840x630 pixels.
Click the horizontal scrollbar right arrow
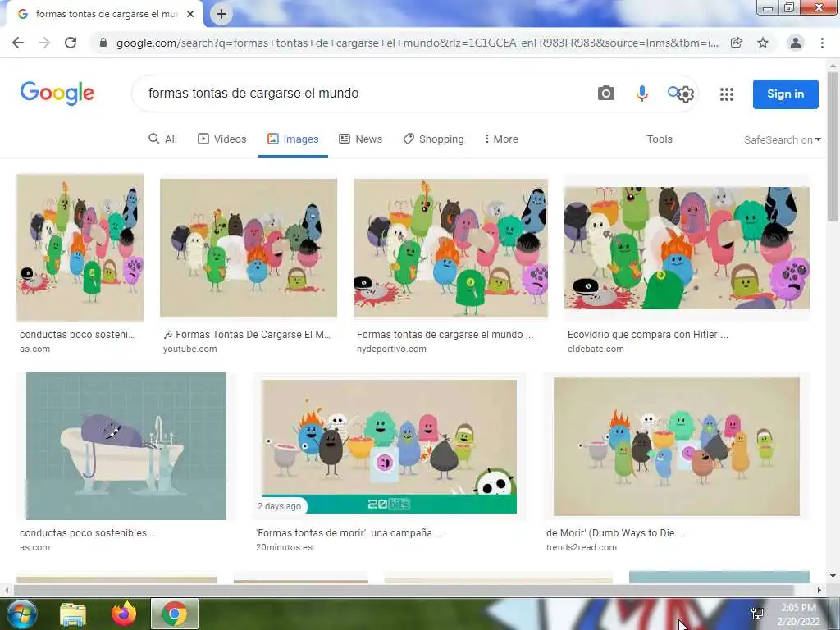(819, 591)
